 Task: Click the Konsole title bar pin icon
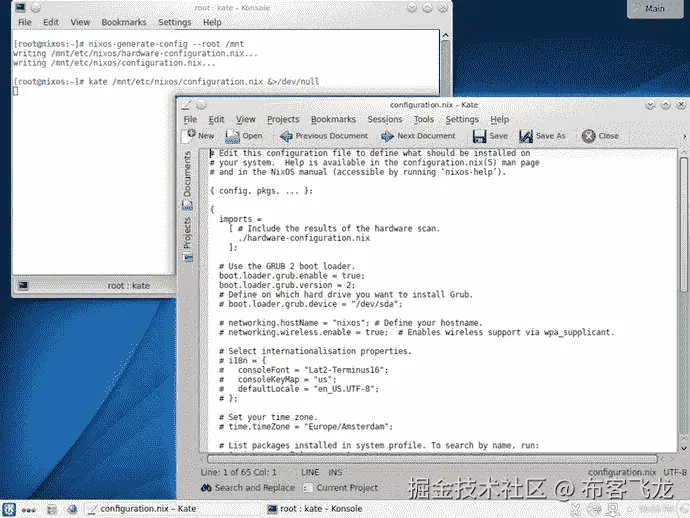click(36, 7)
